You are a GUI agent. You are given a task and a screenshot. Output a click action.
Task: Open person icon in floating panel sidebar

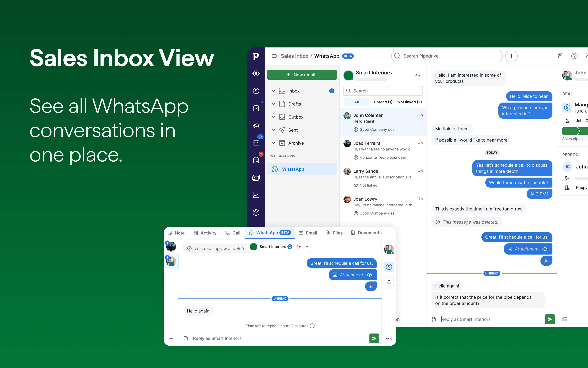tap(389, 281)
